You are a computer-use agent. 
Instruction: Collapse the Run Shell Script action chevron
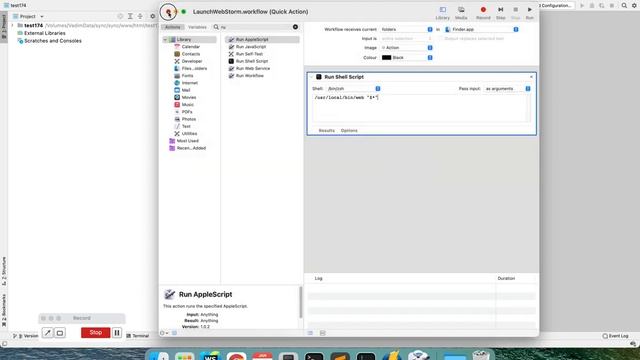point(311,77)
